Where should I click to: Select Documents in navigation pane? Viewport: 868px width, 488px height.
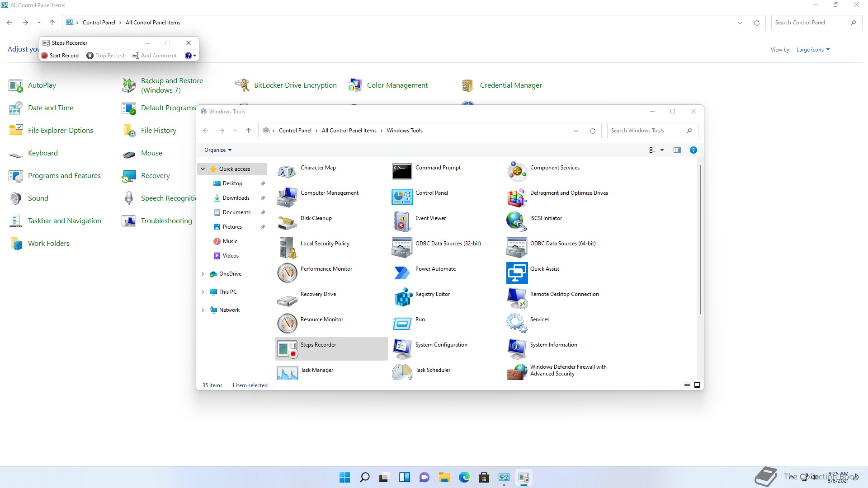[x=236, y=212]
